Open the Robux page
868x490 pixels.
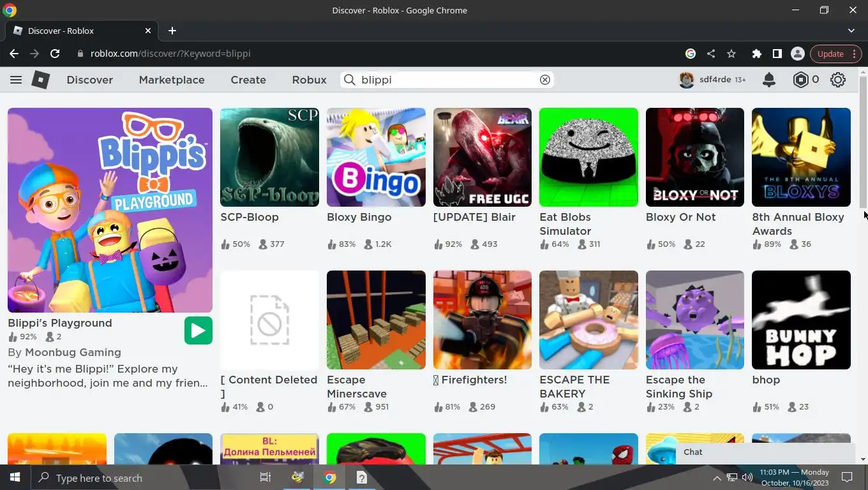(x=310, y=80)
